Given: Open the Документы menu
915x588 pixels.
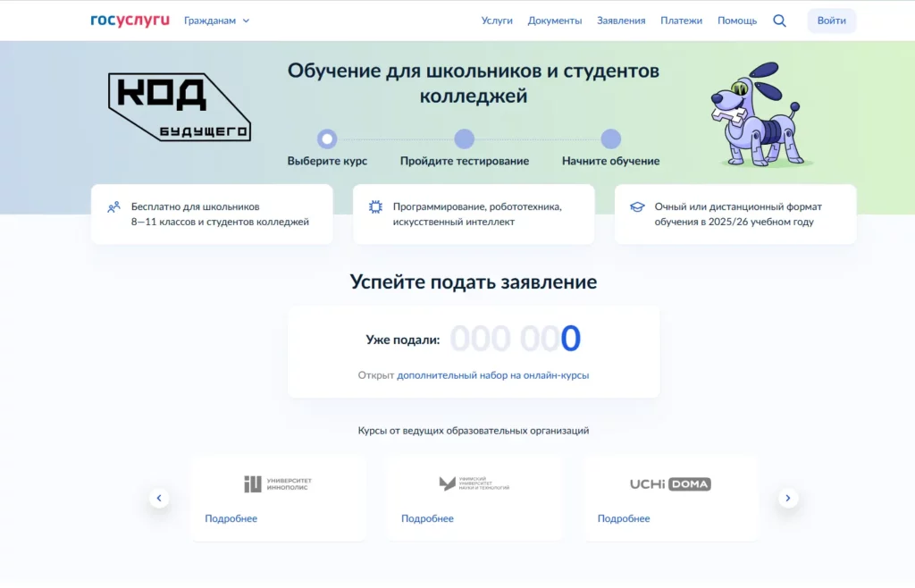Looking at the screenshot, I should 555,20.
